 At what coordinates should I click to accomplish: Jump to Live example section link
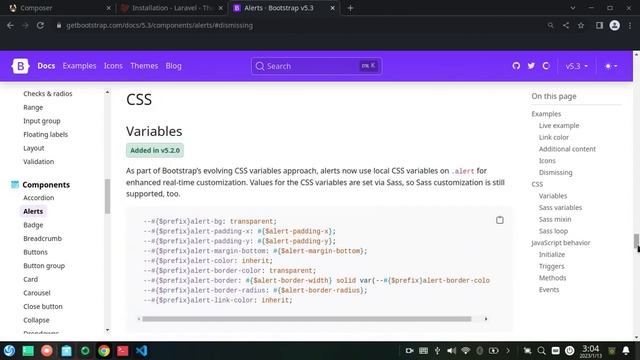coord(559,125)
